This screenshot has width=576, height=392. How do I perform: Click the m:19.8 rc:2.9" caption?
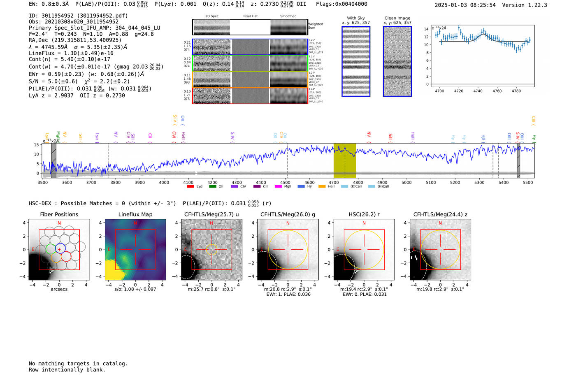(440, 289)
